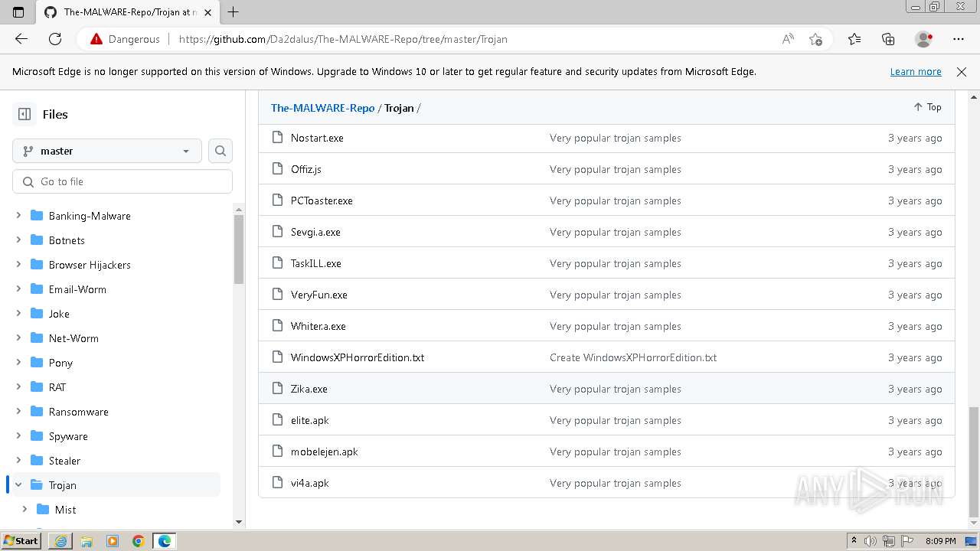
Task: Open Internet Explorer from taskbar
Action: [x=60, y=541]
